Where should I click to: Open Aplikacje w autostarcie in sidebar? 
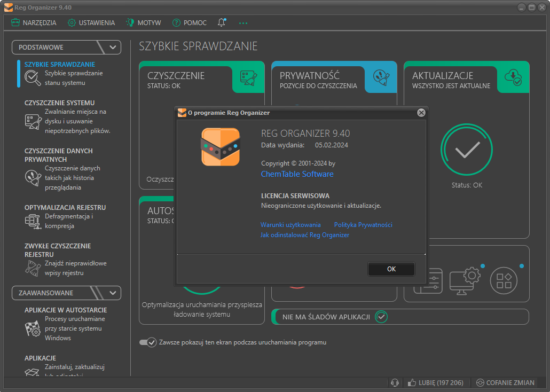coord(66,310)
